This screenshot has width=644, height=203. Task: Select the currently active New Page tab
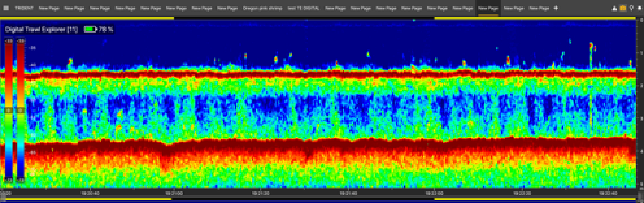coord(488,8)
